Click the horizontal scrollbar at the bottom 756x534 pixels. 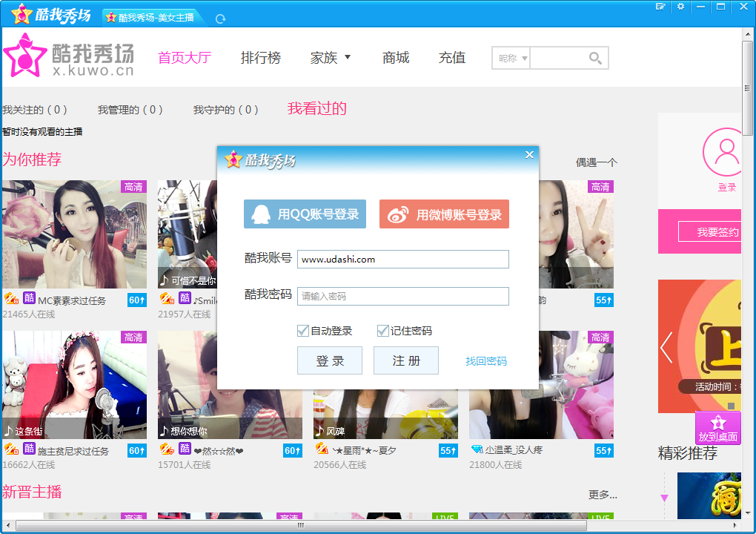(302, 525)
